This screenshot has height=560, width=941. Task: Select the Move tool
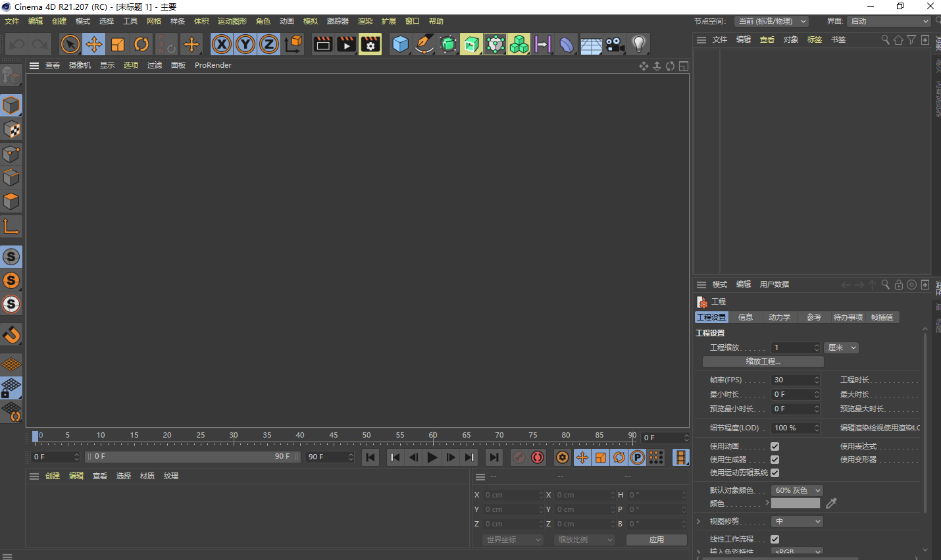pos(93,44)
